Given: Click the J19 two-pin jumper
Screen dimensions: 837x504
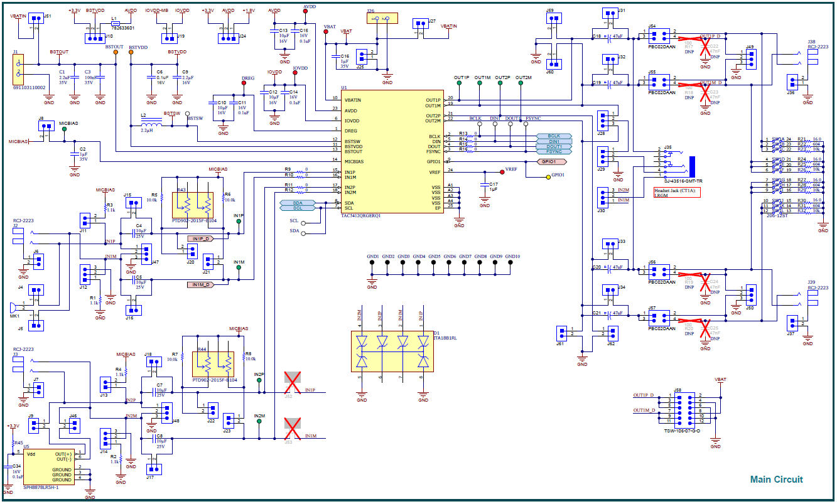Looking at the screenshot, I should pyautogui.click(x=170, y=38).
